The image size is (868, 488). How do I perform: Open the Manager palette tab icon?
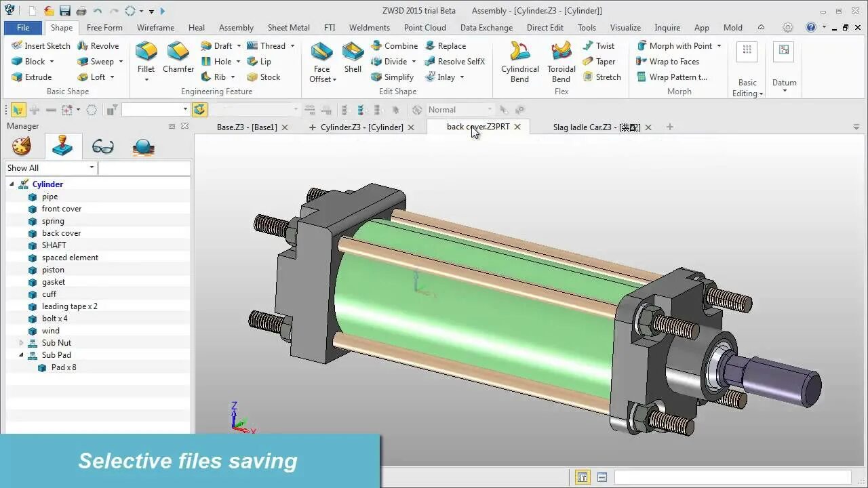tap(22, 146)
